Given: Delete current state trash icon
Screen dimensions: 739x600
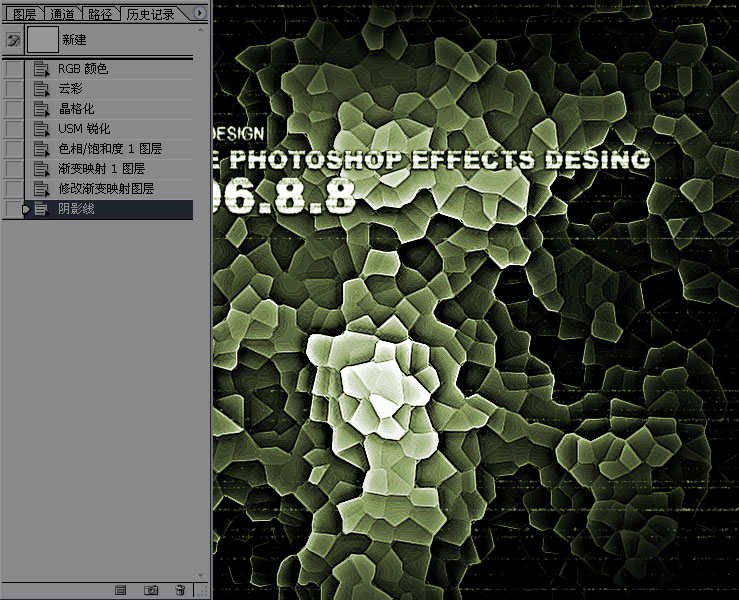Looking at the screenshot, I should 180,590.
